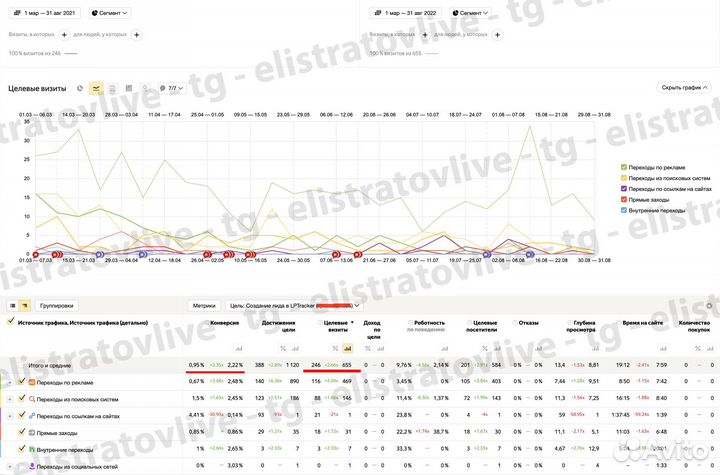This screenshot has height=475, width=720.
Task: Open the Группировки settings
Action: click(58, 305)
